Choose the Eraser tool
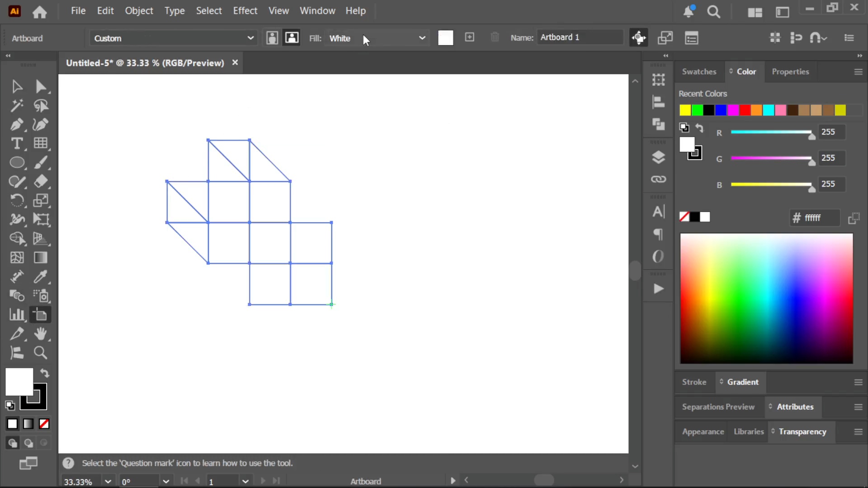The width and height of the screenshot is (868, 488). pyautogui.click(x=41, y=181)
